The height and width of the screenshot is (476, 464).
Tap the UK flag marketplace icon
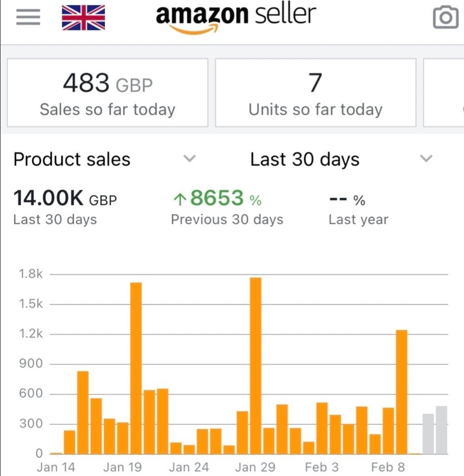tap(83, 18)
